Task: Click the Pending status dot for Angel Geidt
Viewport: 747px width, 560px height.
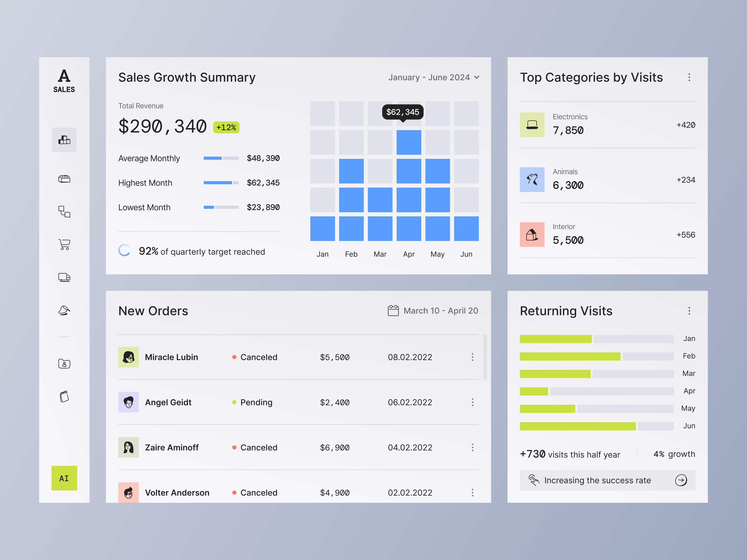Action: (234, 402)
